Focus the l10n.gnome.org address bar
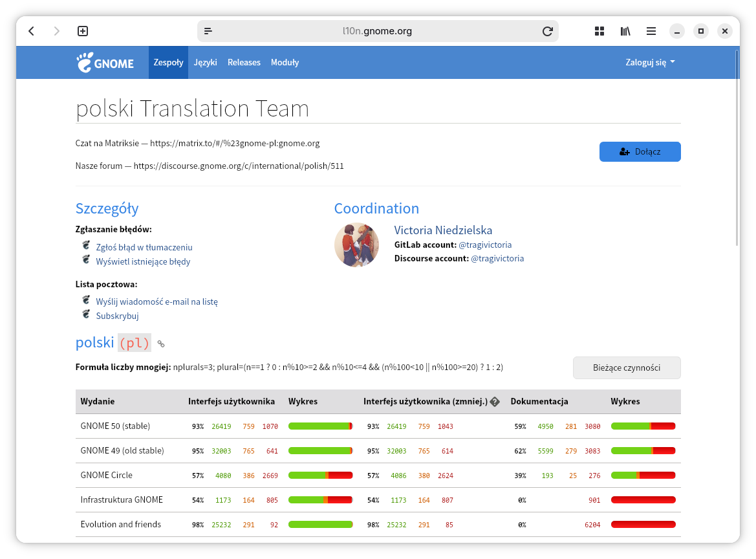 point(377,31)
